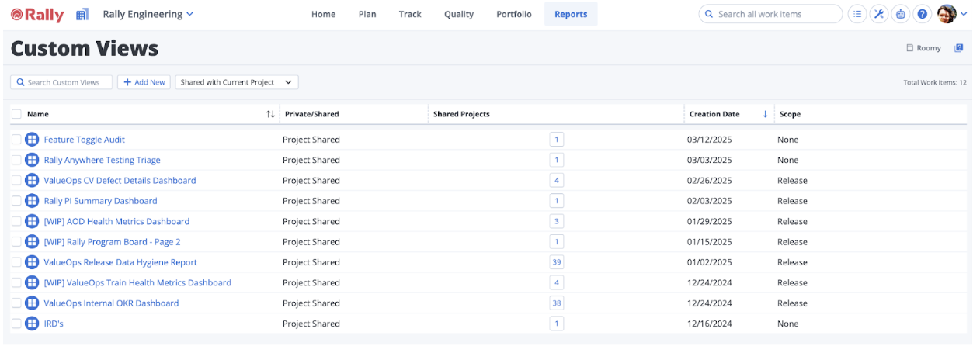Click the 03/12/2025 creation date cell
The image size is (980, 346).
pos(709,140)
